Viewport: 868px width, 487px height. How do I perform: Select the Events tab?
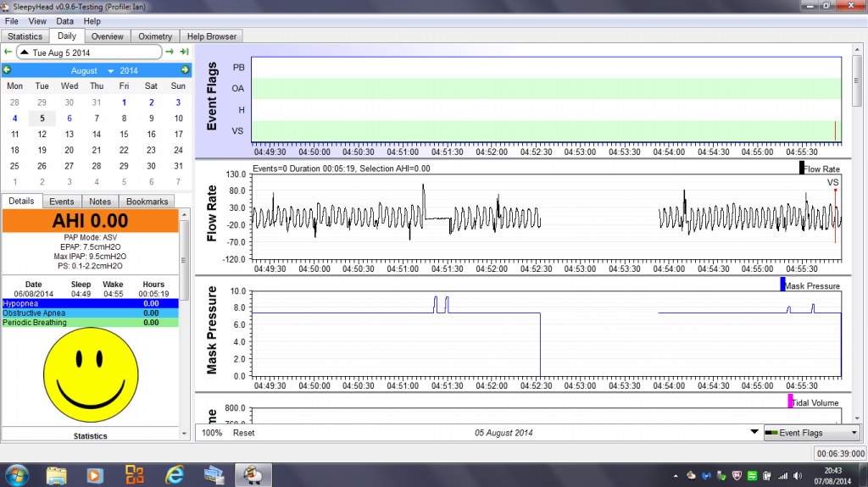(x=61, y=202)
